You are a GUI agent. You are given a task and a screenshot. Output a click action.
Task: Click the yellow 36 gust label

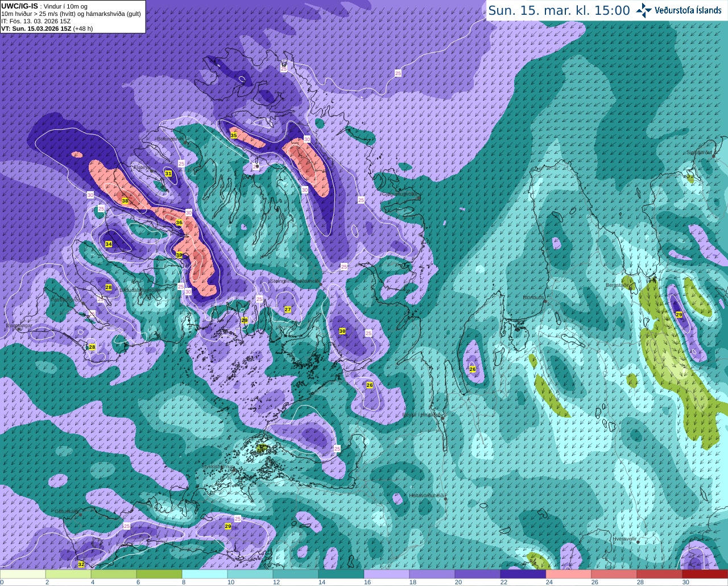[179, 222]
